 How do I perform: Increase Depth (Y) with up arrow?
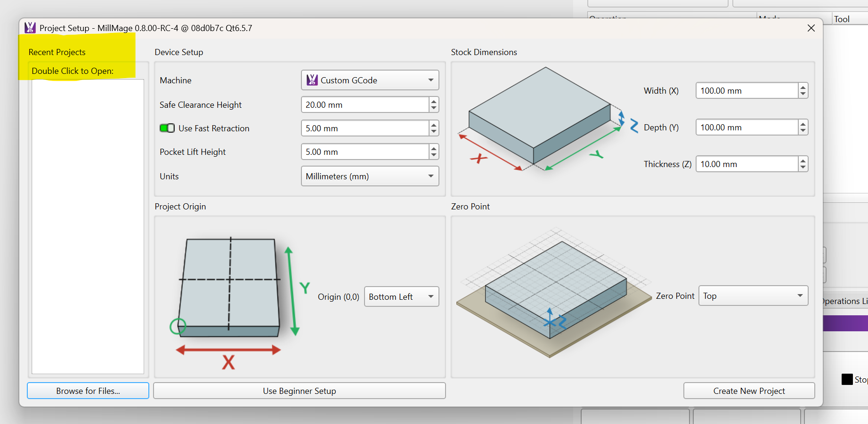(803, 123)
